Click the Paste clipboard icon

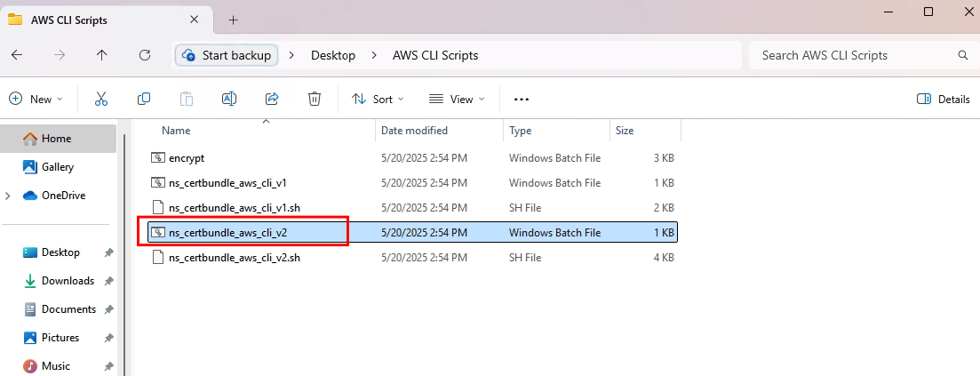187,99
